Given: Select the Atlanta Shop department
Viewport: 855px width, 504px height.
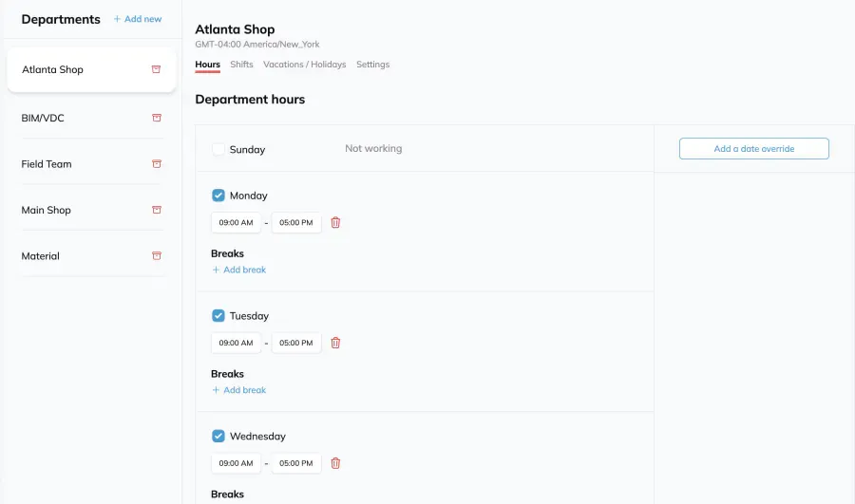Looking at the screenshot, I should pos(91,69).
